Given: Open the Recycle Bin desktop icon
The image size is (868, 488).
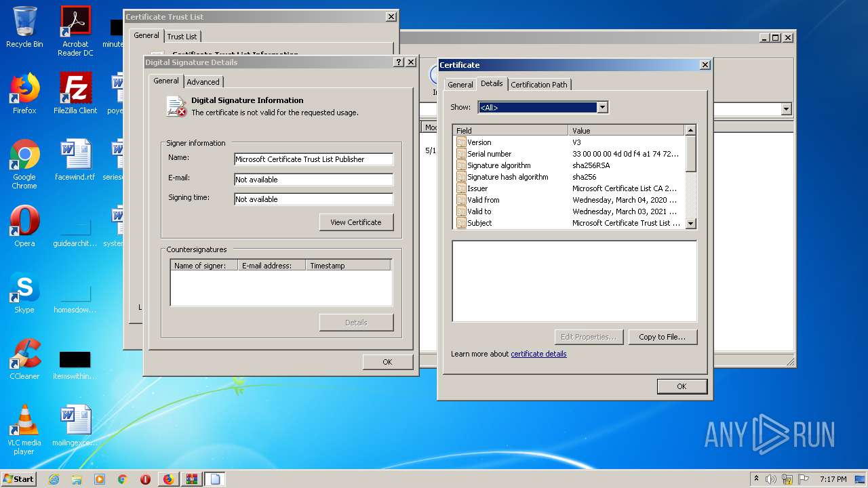Looking at the screenshot, I should tap(24, 27).
